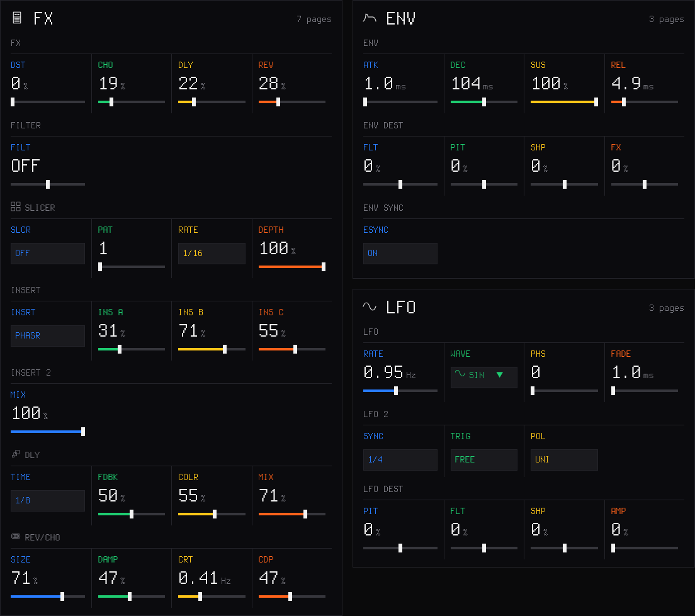The image size is (695, 616).
Task: Open the slicer RATE 1/16 selector
Action: 212,253
